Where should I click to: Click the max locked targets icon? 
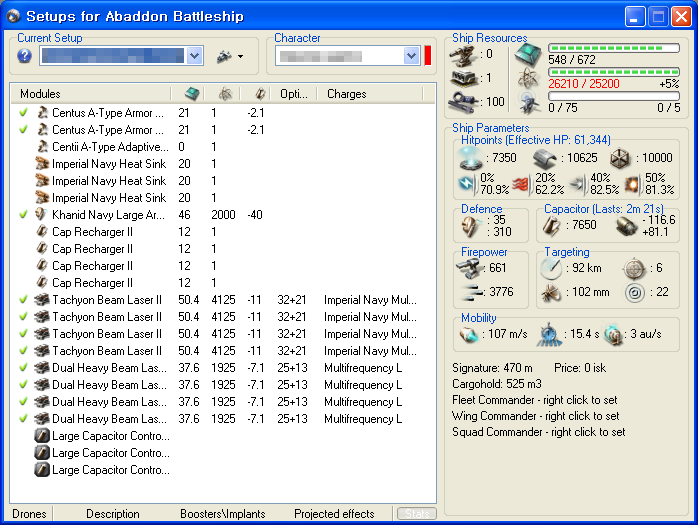pyautogui.click(x=634, y=269)
